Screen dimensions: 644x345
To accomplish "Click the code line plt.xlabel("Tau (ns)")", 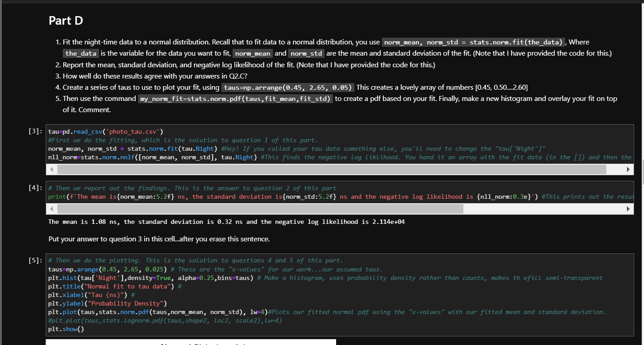I will [x=91, y=295].
